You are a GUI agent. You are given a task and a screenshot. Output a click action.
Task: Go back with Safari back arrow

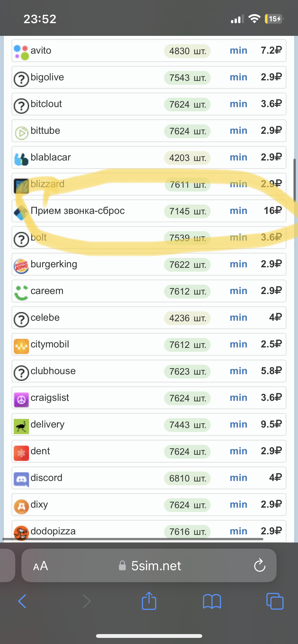(22, 601)
